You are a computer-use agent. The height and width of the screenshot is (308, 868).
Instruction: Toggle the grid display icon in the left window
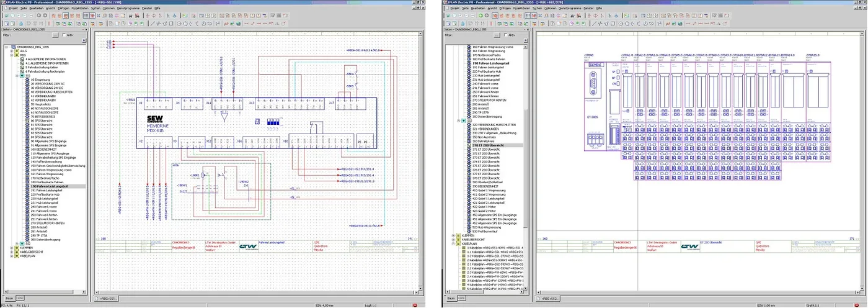(x=86, y=16)
